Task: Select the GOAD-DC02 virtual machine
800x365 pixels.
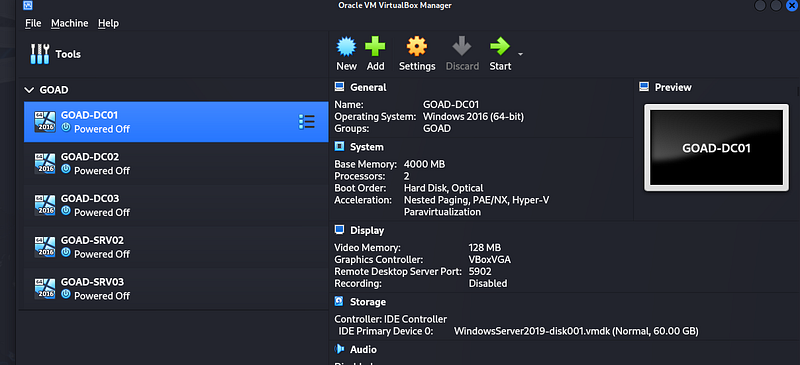Action: pyautogui.click(x=176, y=163)
